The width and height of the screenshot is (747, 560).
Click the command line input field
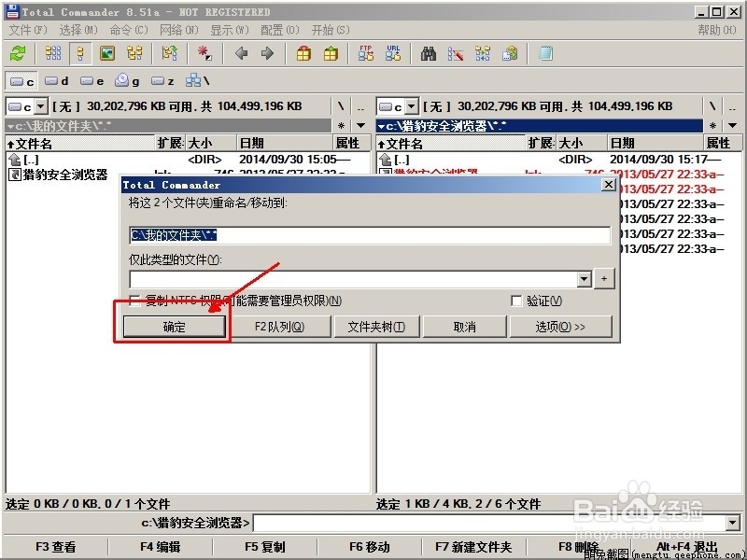point(489,524)
